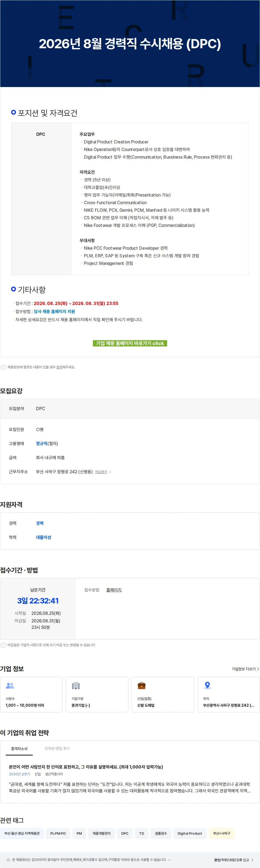Click the DPC related tag

pos(125,833)
